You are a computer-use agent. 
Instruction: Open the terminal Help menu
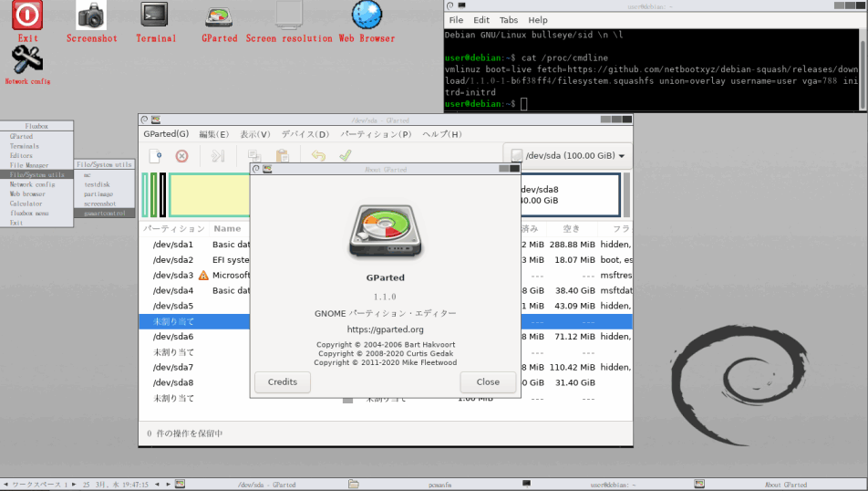[x=538, y=20]
